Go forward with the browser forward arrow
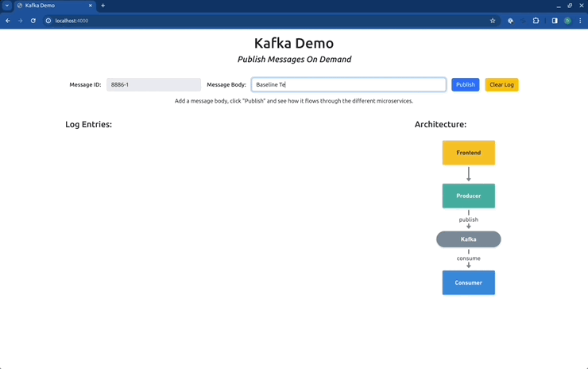The width and height of the screenshot is (588, 369). pos(20,21)
